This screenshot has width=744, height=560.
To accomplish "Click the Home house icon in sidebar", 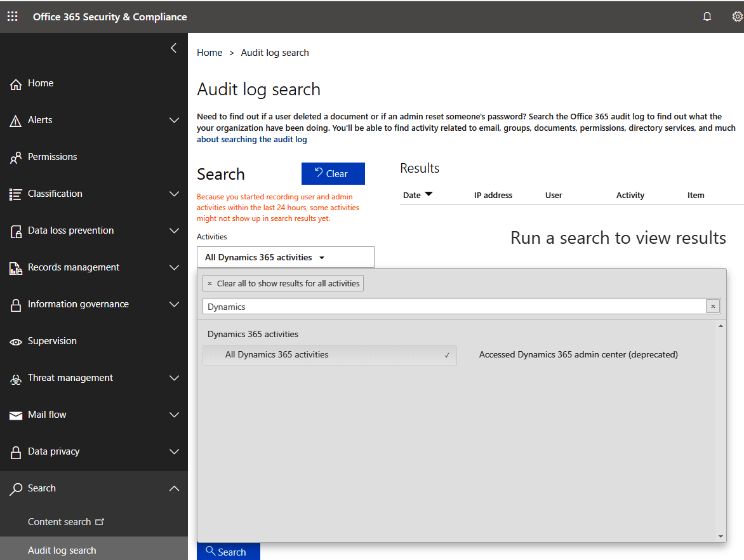I will point(16,84).
